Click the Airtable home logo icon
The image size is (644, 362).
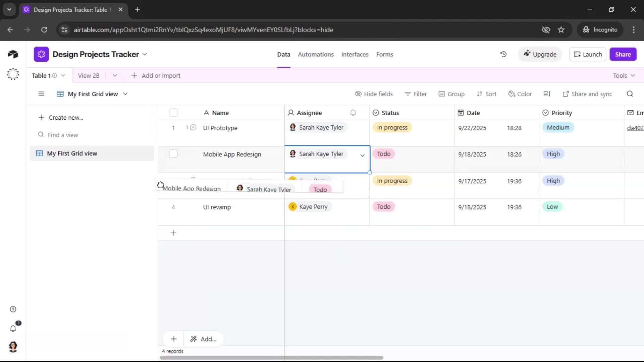[x=13, y=54]
